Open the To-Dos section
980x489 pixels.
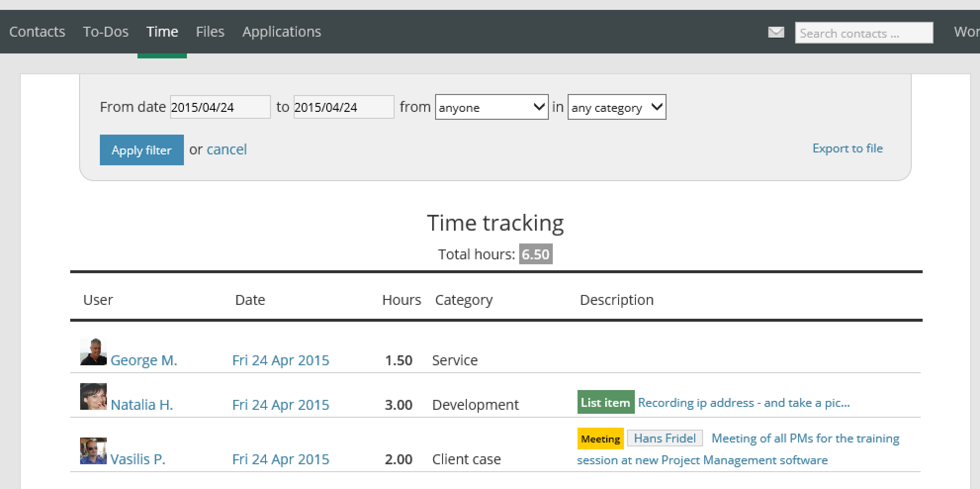[x=106, y=32]
